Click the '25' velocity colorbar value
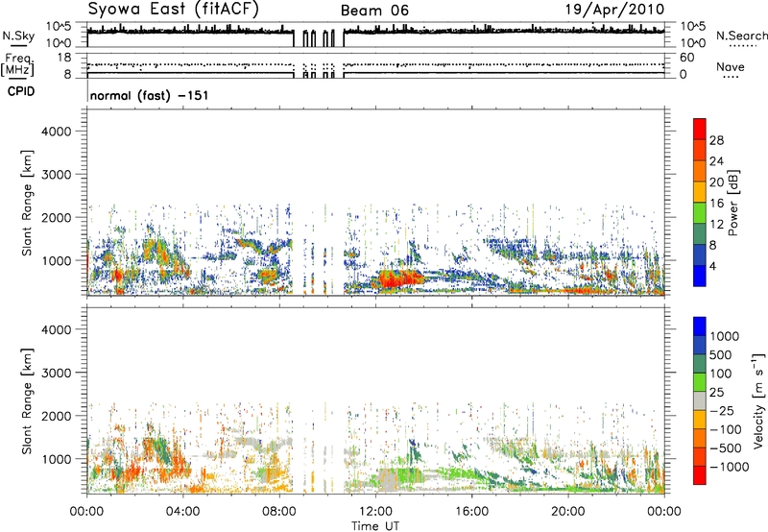The width and height of the screenshot is (768, 532). [716, 393]
